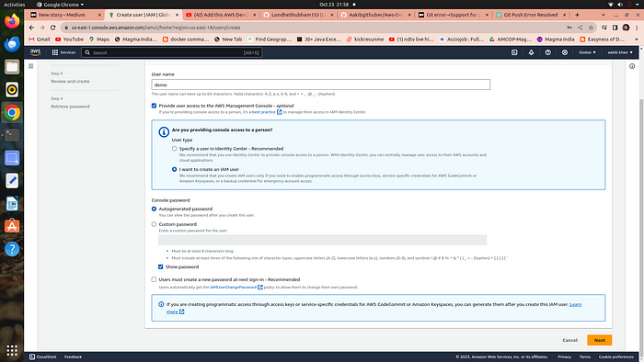Image resolution: width=644 pixels, height=362 pixels.
Task: Click the User name input field
Action: click(321, 85)
